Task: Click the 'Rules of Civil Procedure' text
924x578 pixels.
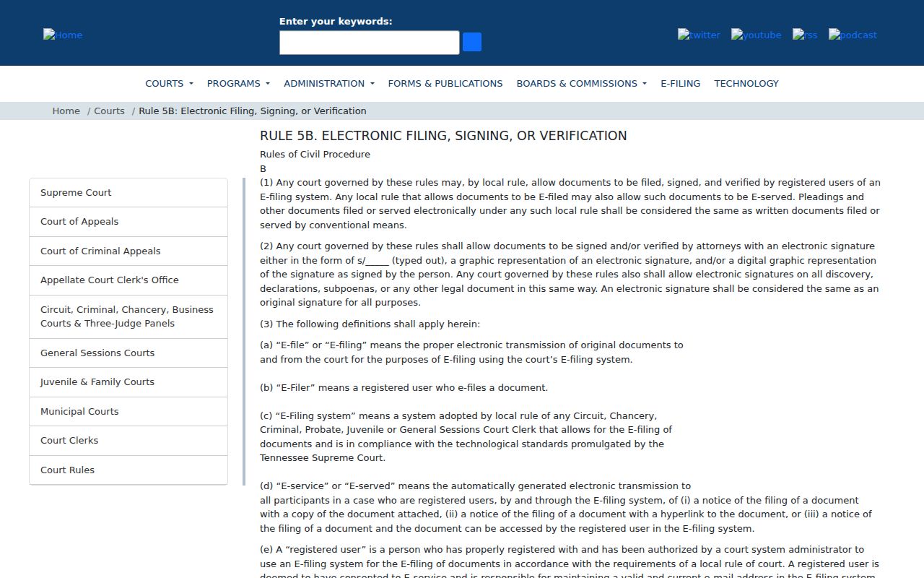Action: click(x=315, y=154)
